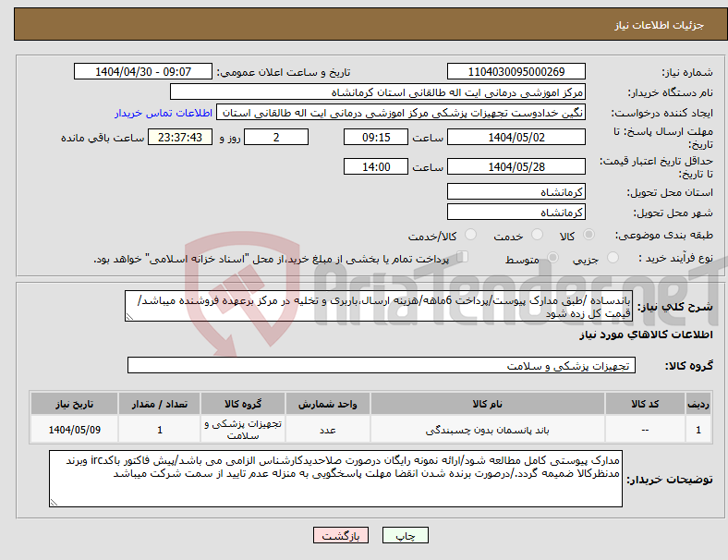Click the نام کالا column header
This screenshot has width=728, height=560.
(x=488, y=404)
